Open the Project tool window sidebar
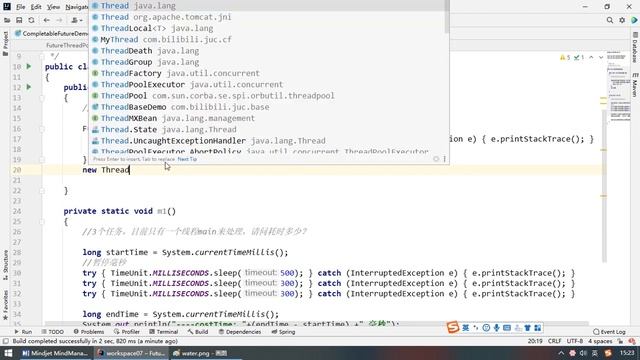Screen dimensions: 640x360 click(x=5, y=44)
